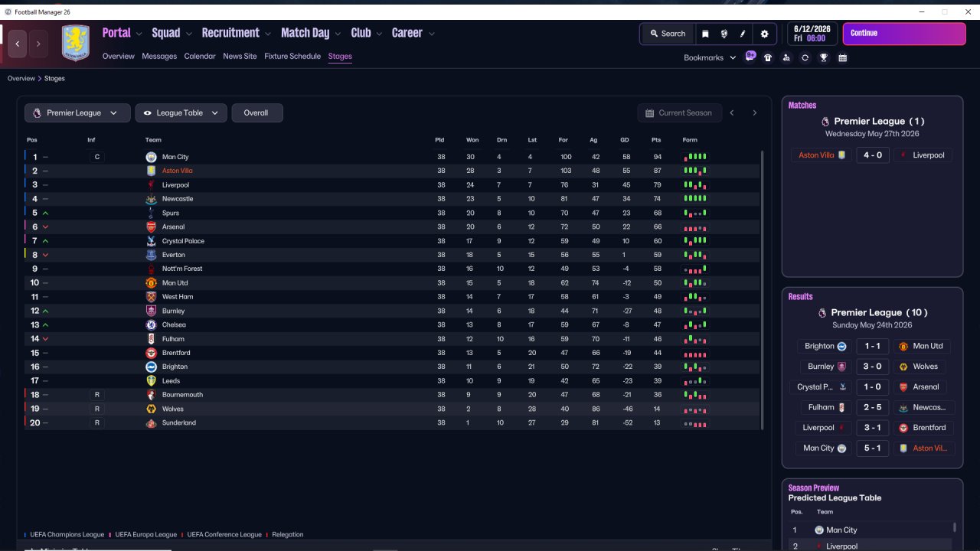Expand the Club menu chevron
Viewport: 980px width, 551px height.
(378, 34)
